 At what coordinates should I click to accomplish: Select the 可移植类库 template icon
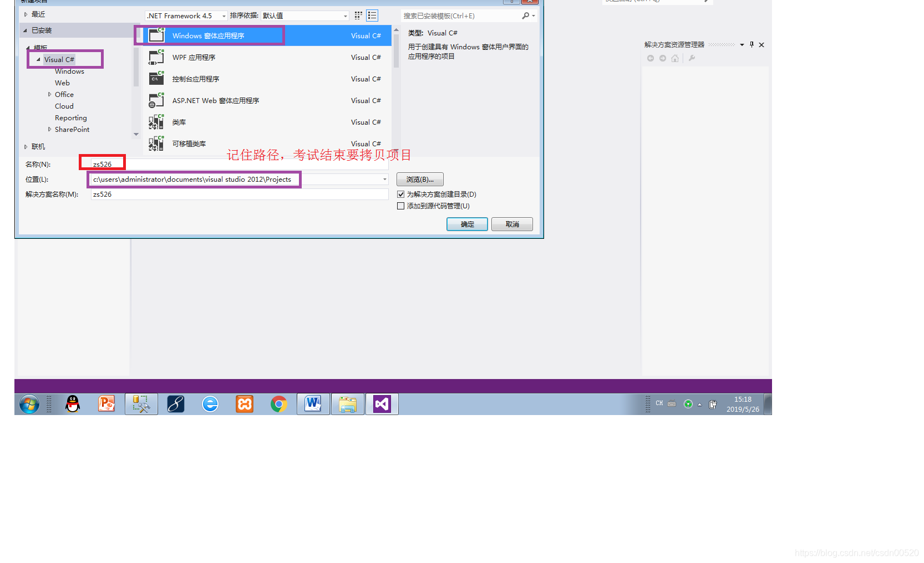point(156,143)
